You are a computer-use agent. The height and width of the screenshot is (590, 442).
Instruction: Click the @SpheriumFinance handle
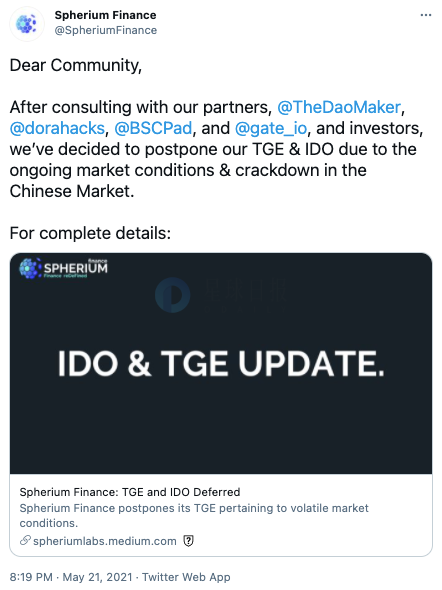click(106, 30)
